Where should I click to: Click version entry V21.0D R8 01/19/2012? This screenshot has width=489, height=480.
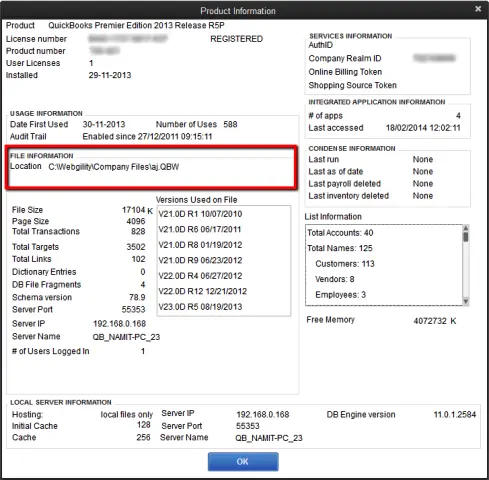[200, 245]
